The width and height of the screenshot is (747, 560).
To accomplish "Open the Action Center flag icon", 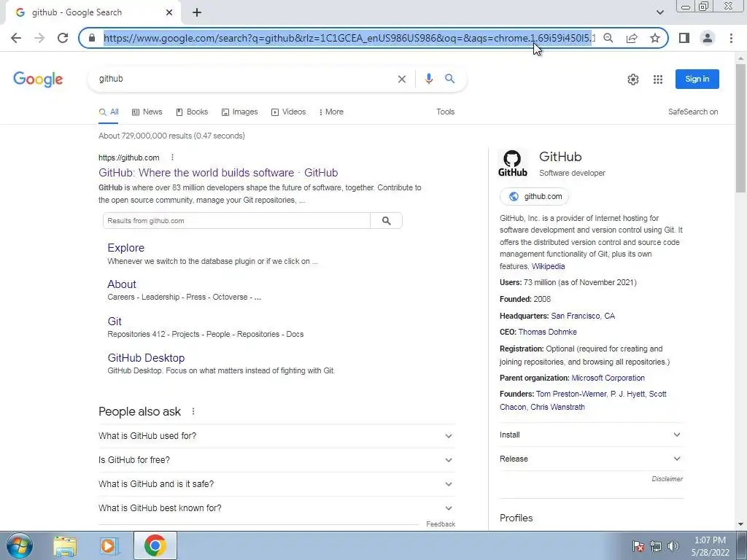I will (x=638, y=546).
